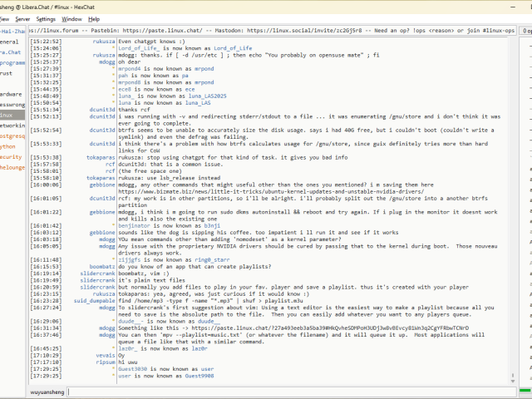Open the Server menu
The width and height of the screenshot is (532, 399).
click(x=21, y=18)
